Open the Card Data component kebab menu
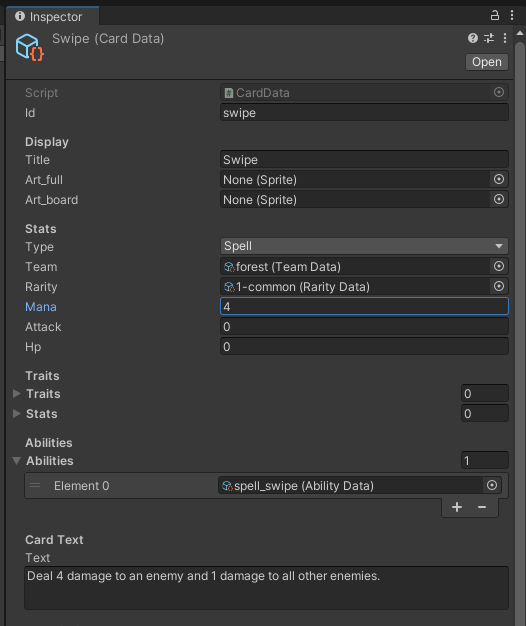 505,38
